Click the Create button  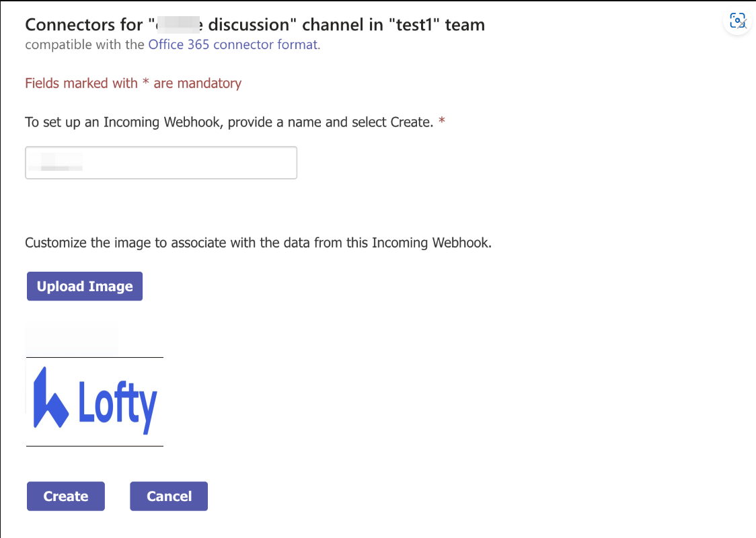[x=66, y=496]
